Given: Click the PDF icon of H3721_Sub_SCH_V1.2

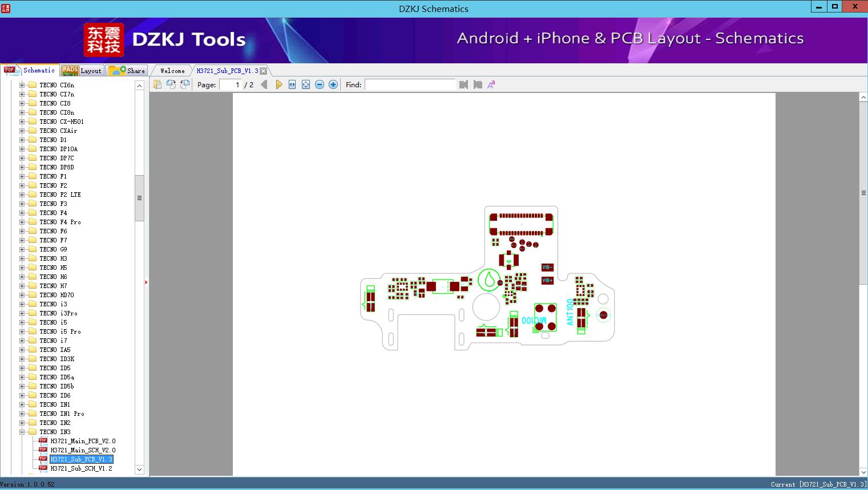Looking at the screenshot, I should click(43, 468).
